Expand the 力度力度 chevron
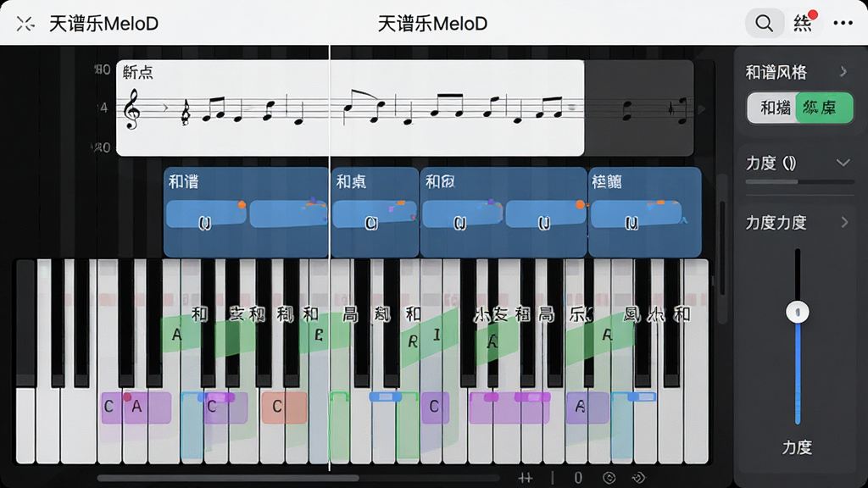The height and width of the screenshot is (488, 868). (844, 223)
